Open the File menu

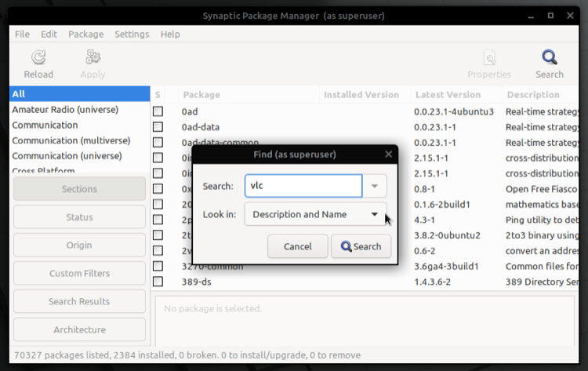pos(22,35)
